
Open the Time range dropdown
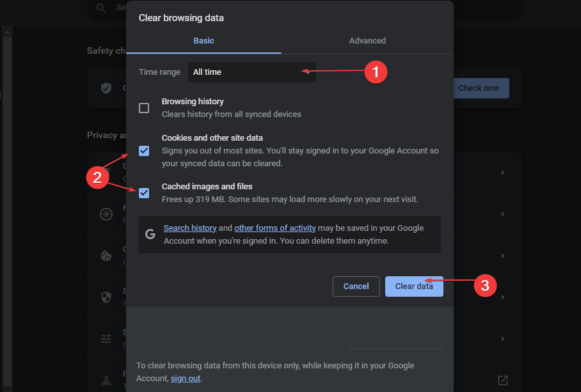[251, 72]
